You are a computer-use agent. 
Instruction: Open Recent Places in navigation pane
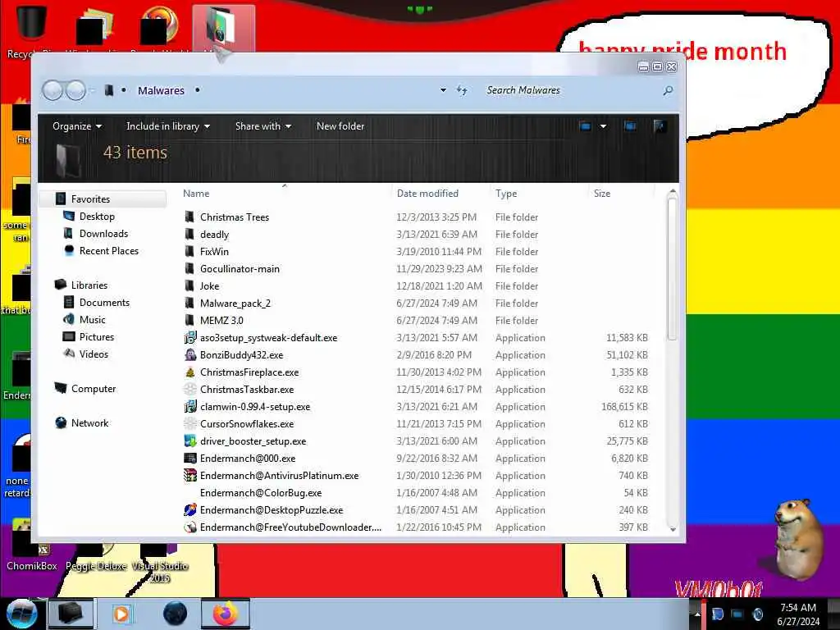pos(109,251)
